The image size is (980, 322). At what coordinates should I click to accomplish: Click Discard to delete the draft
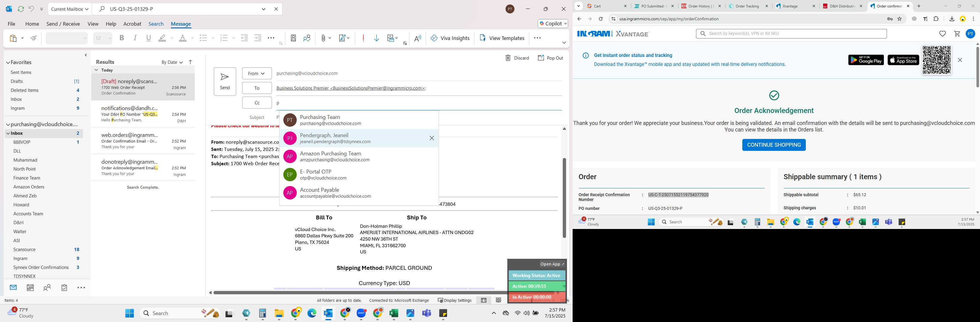coord(517,58)
